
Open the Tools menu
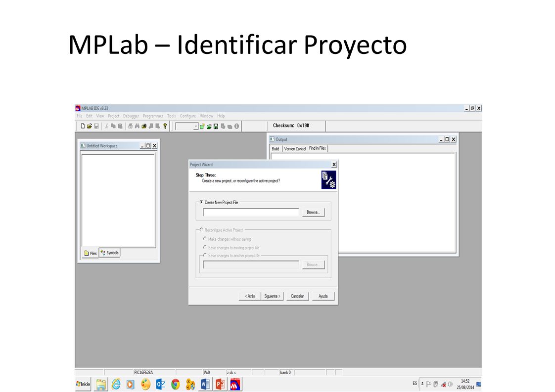pyautogui.click(x=171, y=116)
